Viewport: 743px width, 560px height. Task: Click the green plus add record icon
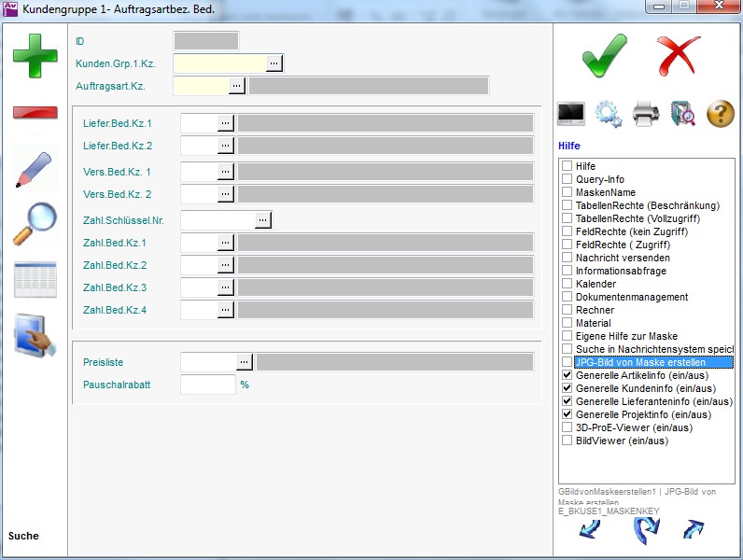35,56
